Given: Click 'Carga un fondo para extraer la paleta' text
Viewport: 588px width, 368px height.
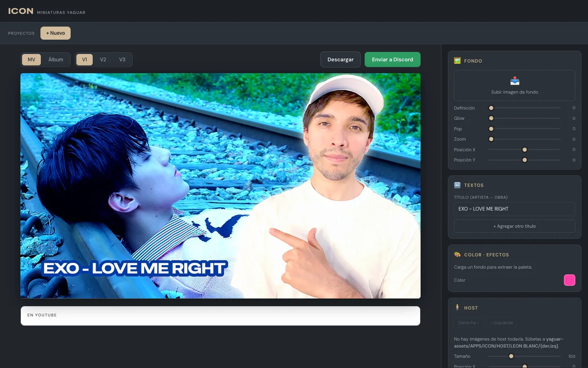Looking at the screenshot, I should [493, 267].
